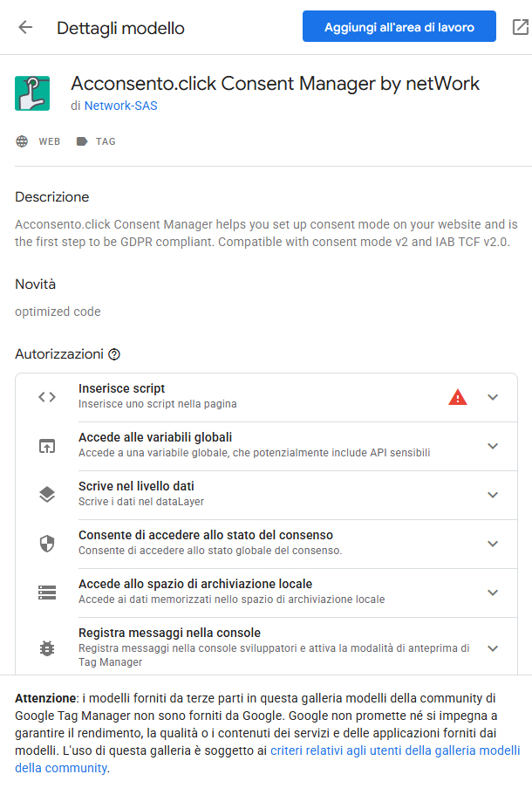Click the Descrizione heading
The image size is (532, 788).
coord(52,197)
